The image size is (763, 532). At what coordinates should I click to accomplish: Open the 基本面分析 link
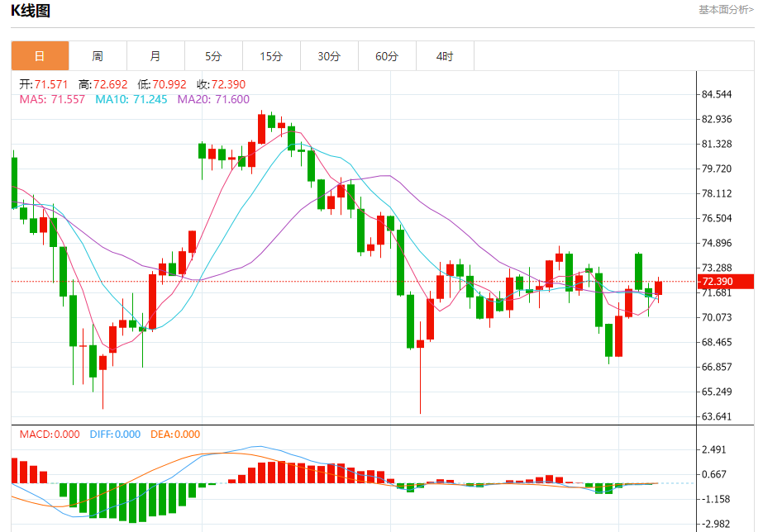726,10
